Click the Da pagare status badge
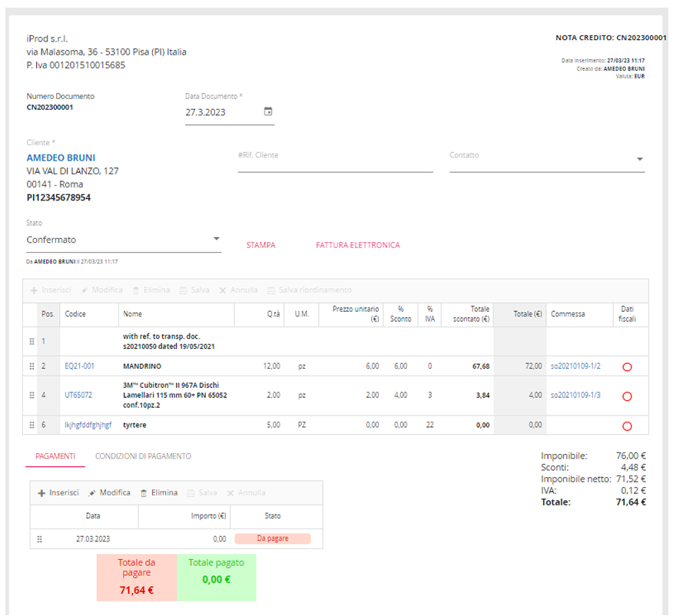The image size is (673, 616). [272, 539]
